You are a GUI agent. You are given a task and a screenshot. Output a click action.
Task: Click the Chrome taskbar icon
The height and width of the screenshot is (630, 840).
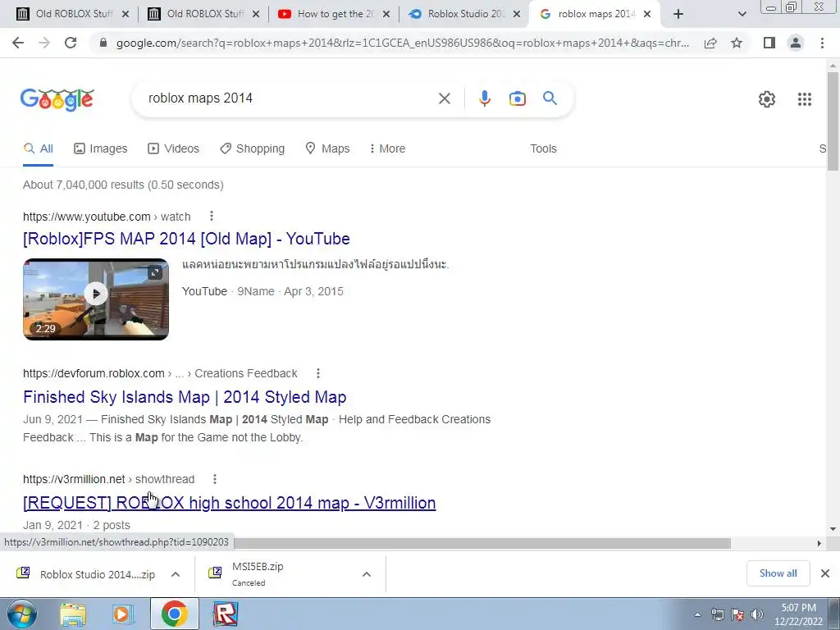pyautogui.click(x=174, y=614)
